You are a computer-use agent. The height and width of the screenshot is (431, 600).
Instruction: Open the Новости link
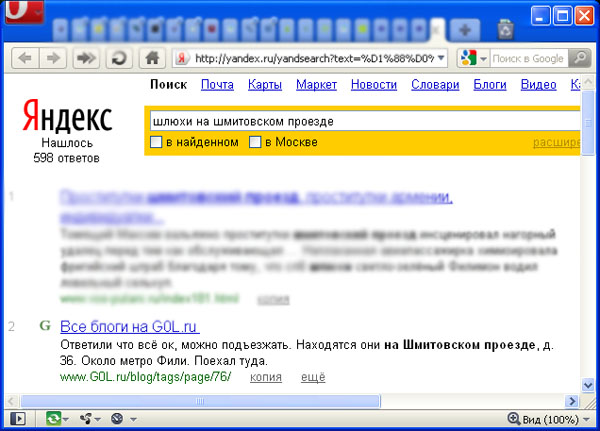[x=374, y=85]
